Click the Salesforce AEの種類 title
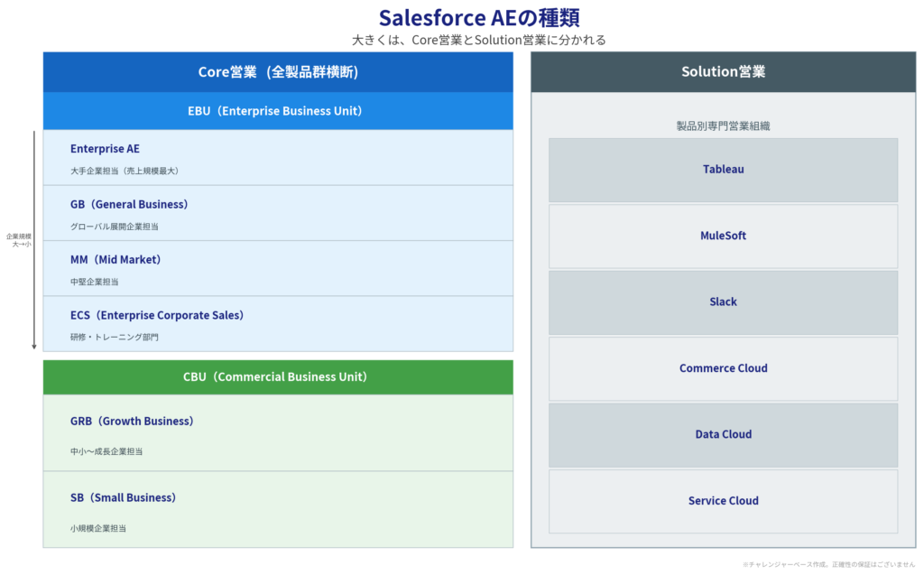The height and width of the screenshot is (575, 924). tap(479, 17)
